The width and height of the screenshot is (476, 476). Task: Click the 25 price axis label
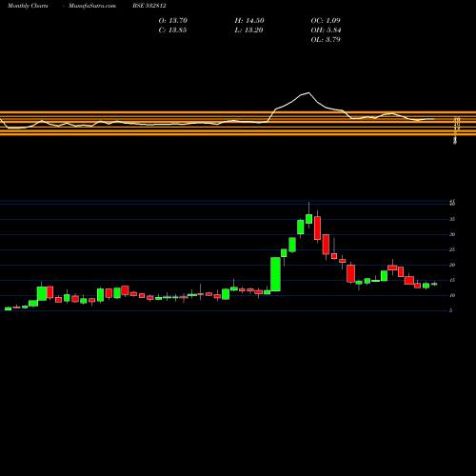(452, 249)
